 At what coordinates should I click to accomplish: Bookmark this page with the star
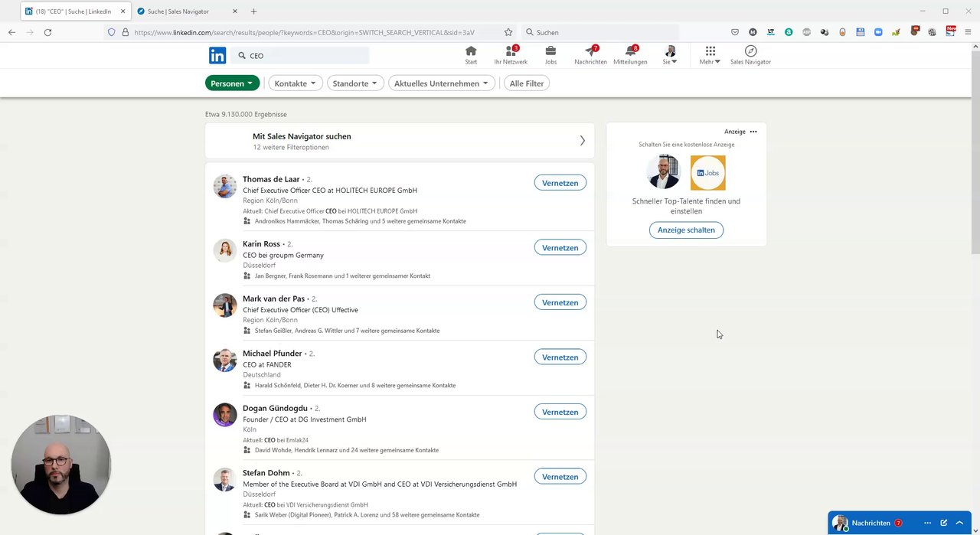click(x=508, y=32)
